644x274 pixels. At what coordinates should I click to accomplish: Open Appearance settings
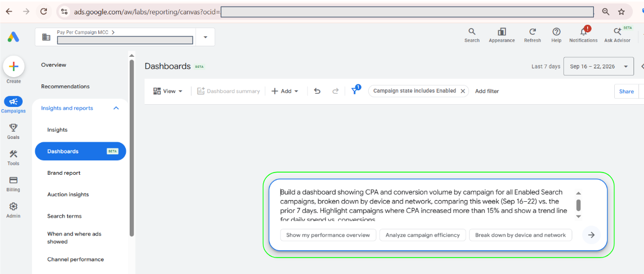(x=502, y=35)
